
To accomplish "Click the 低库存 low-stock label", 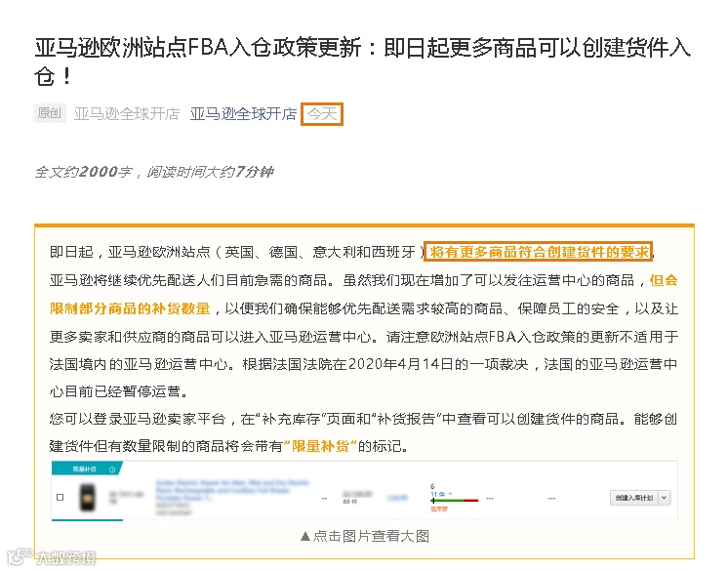I will pos(439,509).
